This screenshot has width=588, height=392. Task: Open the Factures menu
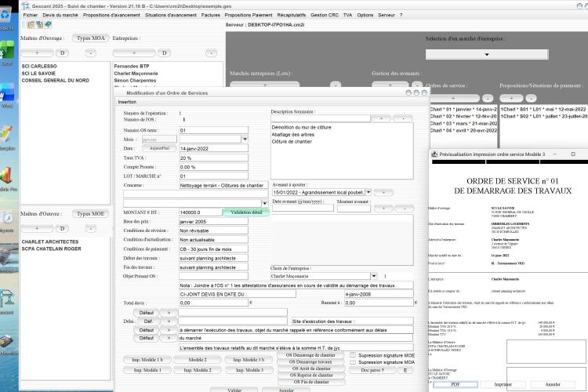211,15
